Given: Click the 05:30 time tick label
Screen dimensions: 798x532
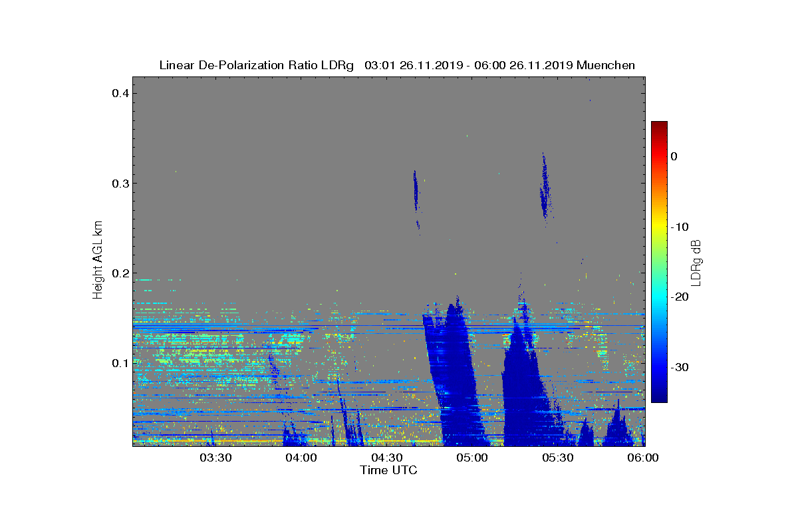Looking at the screenshot, I should click(559, 458).
